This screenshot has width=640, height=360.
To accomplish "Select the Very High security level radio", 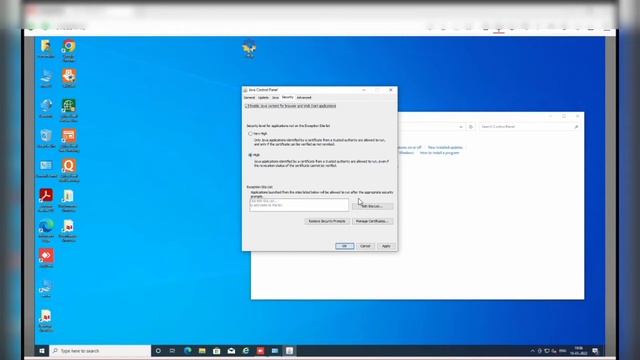I will tap(250, 133).
